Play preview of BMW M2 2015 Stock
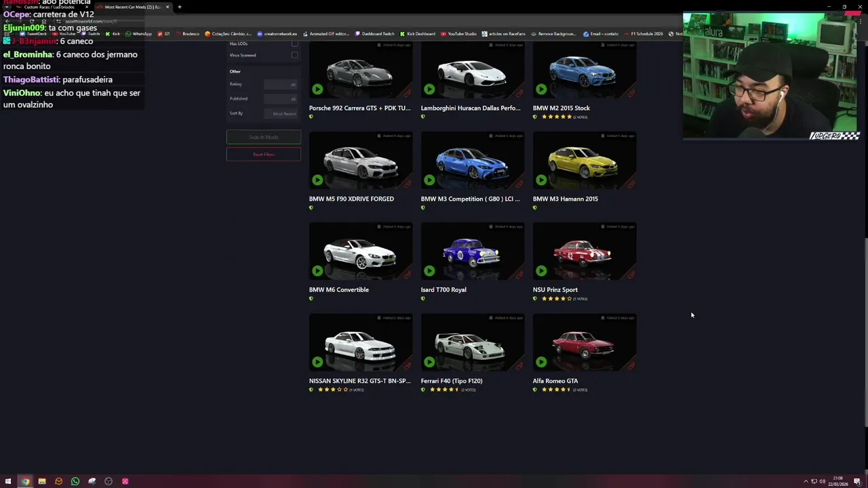This screenshot has width=868, height=488. (541, 89)
